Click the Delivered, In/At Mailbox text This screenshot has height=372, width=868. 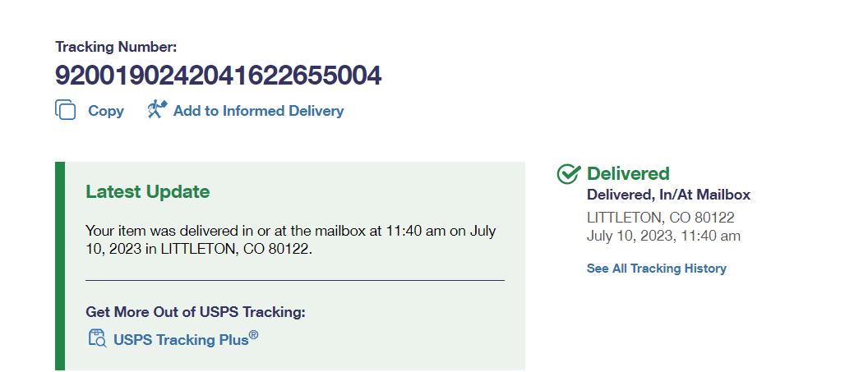(x=668, y=195)
